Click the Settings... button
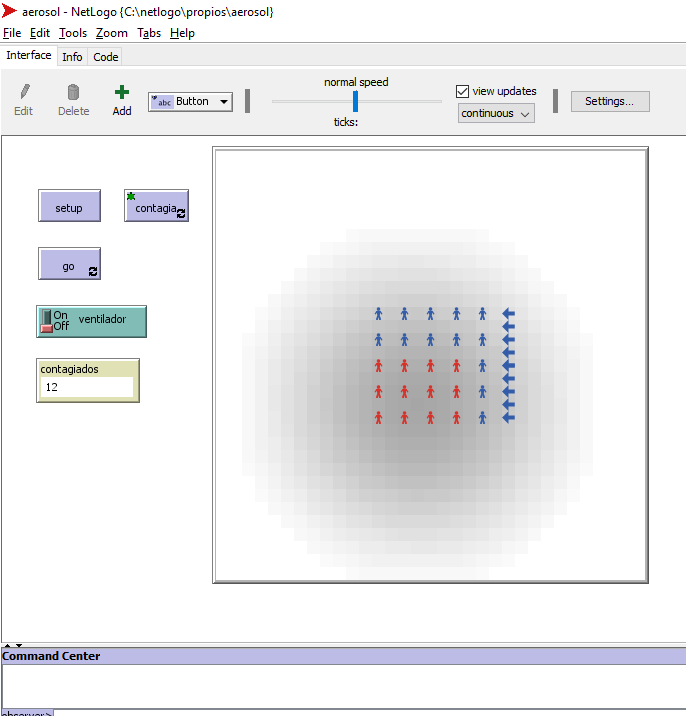This screenshot has width=686, height=716. click(x=609, y=101)
